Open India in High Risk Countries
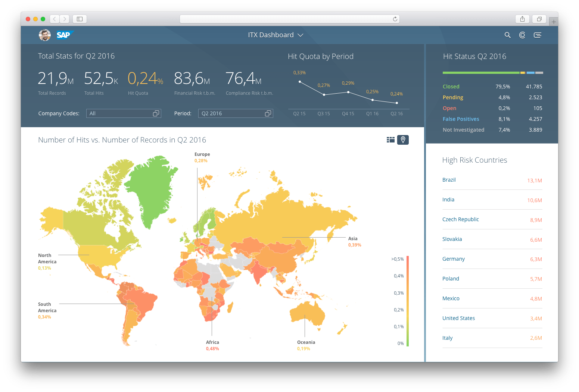Screen dimensions: 579x392 click(x=448, y=200)
